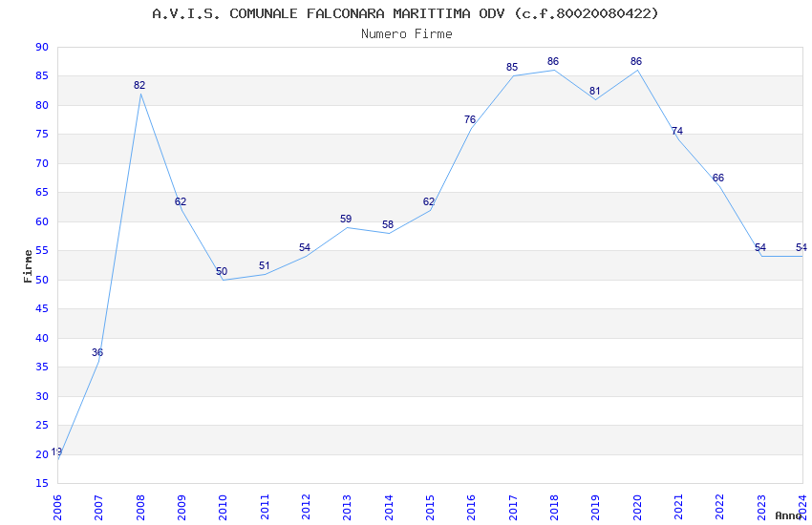This screenshot has width=812, height=525.
Task: Click the 90 y-axis tick value
Action: pyautogui.click(x=42, y=47)
